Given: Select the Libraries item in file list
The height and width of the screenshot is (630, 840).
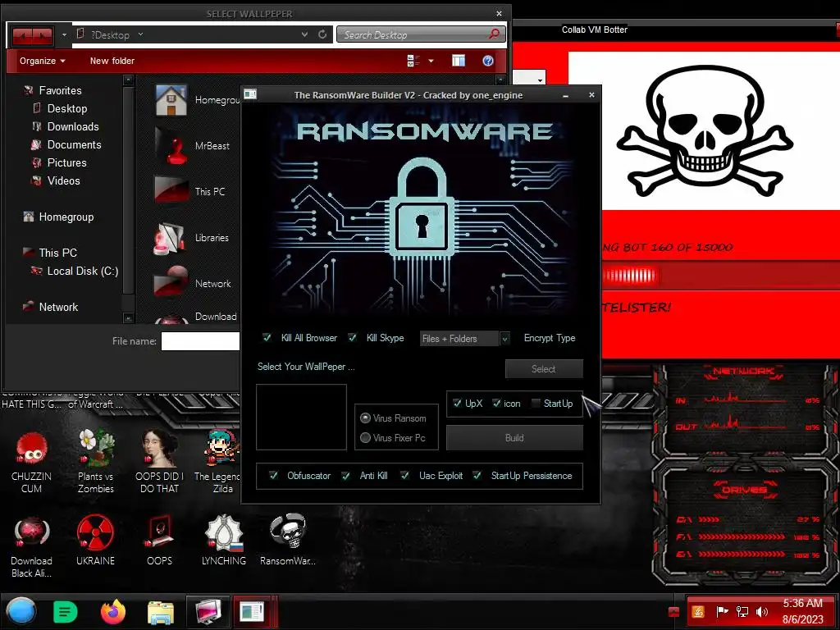Looking at the screenshot, I should (x=192, y=237).
